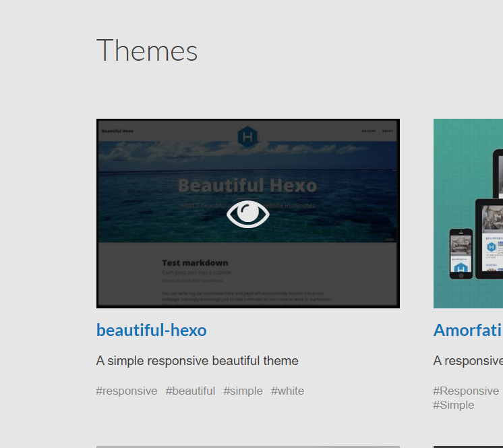Choose the #white tag

click(x=287, y=391)
